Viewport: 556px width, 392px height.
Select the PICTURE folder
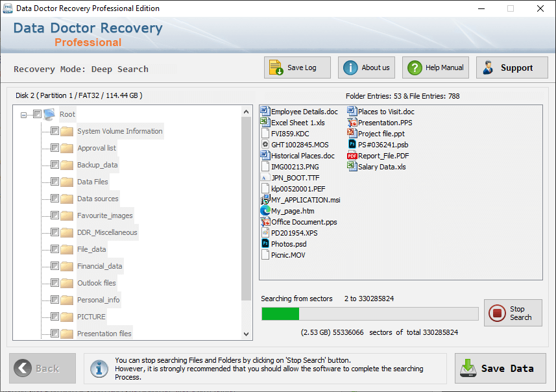tap(91, 317)
